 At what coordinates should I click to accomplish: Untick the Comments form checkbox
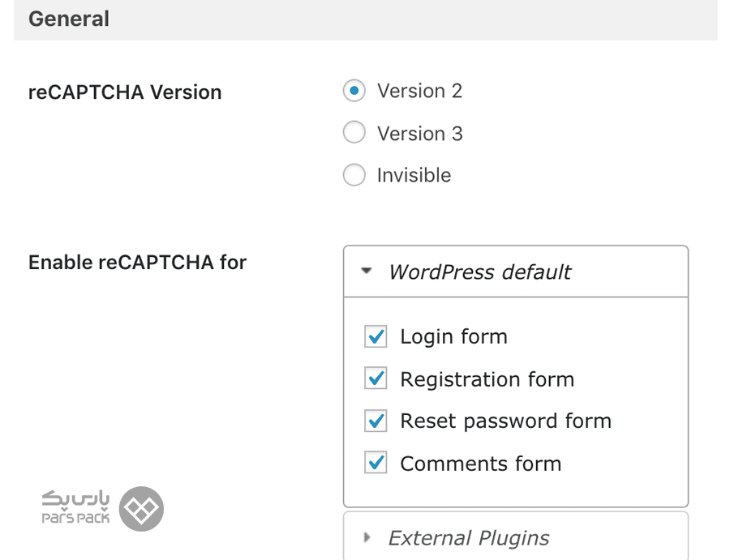coord(376,463)
